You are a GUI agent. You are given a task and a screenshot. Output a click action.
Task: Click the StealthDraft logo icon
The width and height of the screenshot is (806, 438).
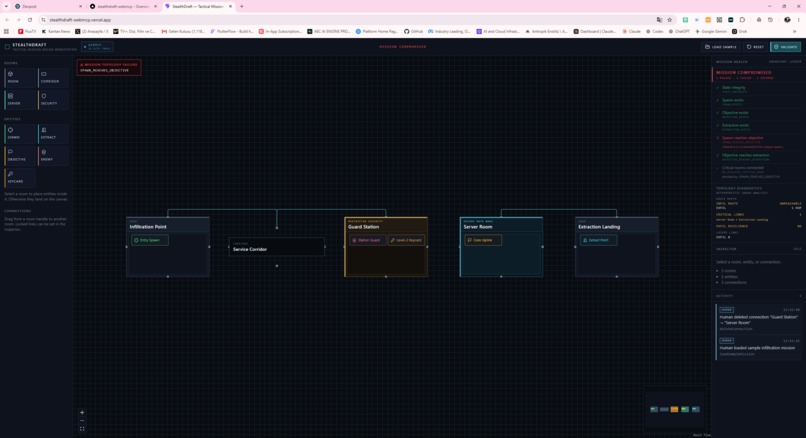7,47
